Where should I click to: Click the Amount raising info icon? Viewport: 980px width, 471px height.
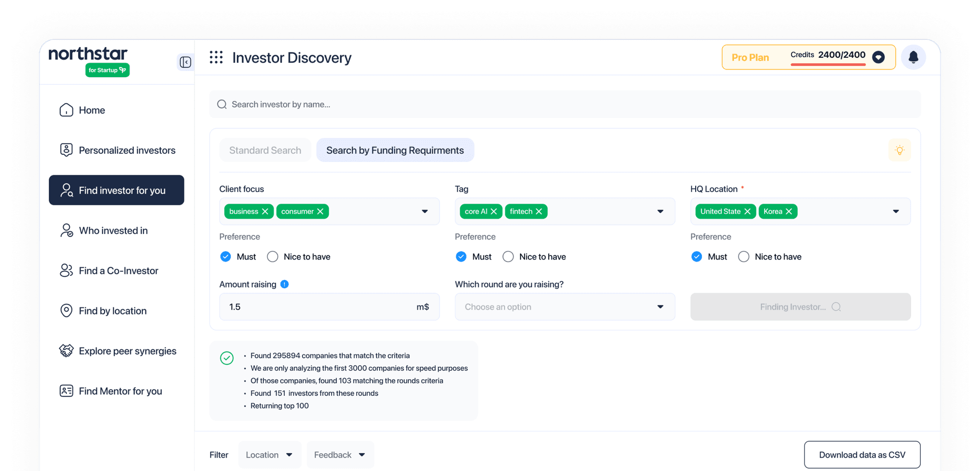tap(285, 285)
